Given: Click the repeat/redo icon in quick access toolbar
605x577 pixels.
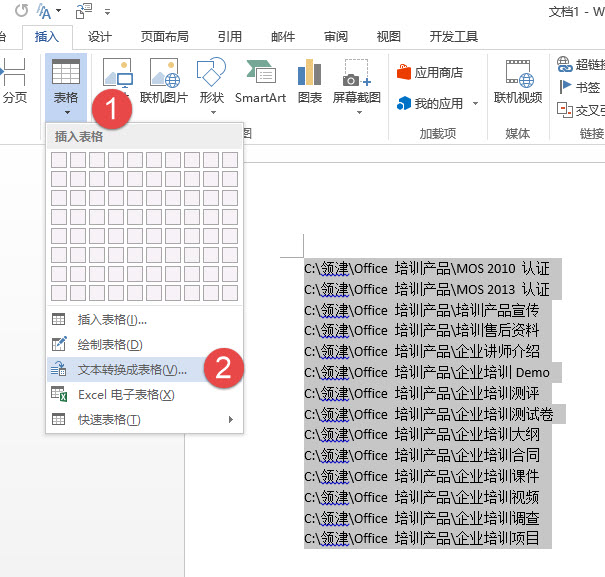Looking at the screenshot, I should [22, 10].
